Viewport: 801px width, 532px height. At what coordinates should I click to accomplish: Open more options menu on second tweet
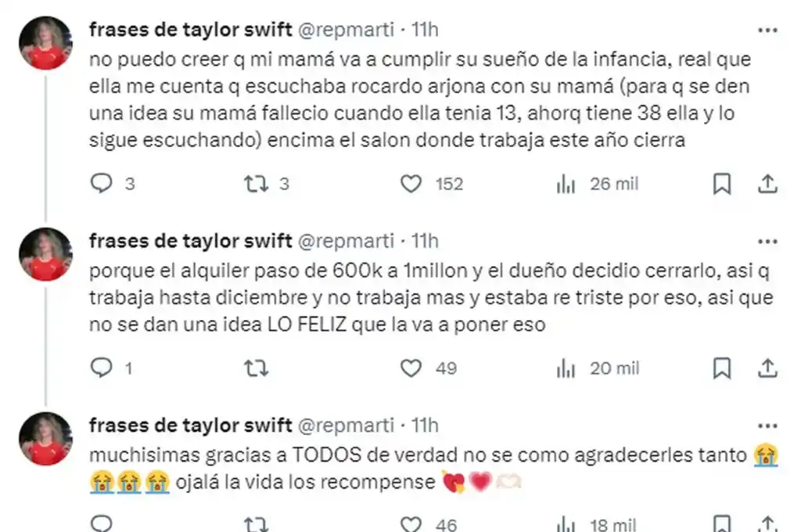coord(768,239)
